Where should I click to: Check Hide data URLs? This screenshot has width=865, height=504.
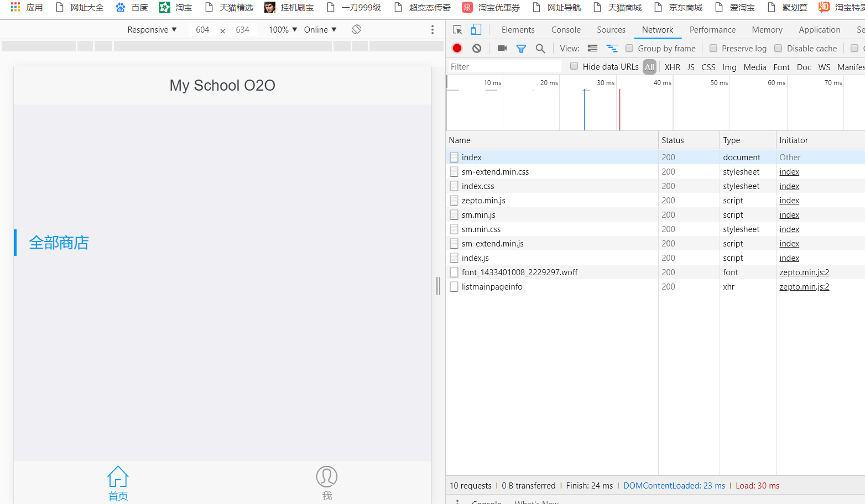[x=574, y=66]
